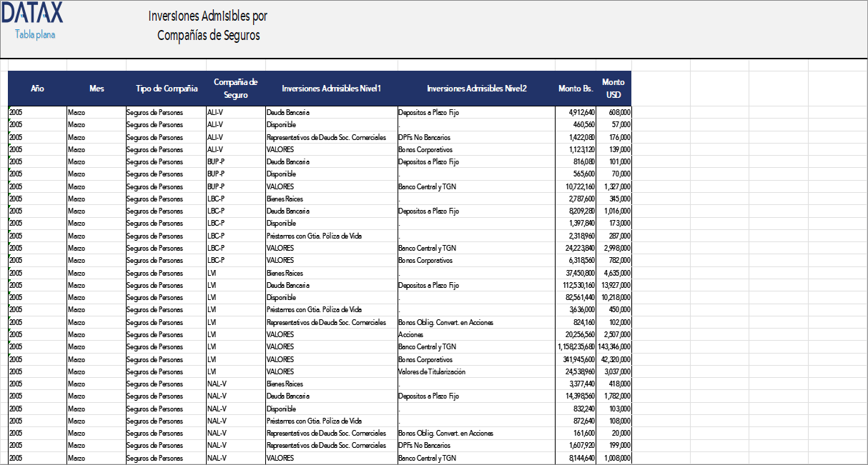The height and width of the screenshot is (465, 868).
Task: Open the Tabla plana view
Action: coord(34,34)
